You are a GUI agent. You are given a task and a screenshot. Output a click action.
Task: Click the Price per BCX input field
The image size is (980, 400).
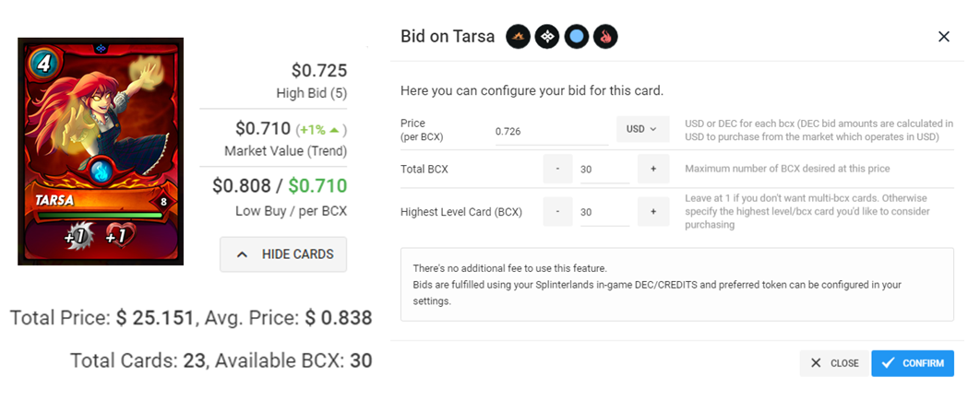(x=551, y=132)
